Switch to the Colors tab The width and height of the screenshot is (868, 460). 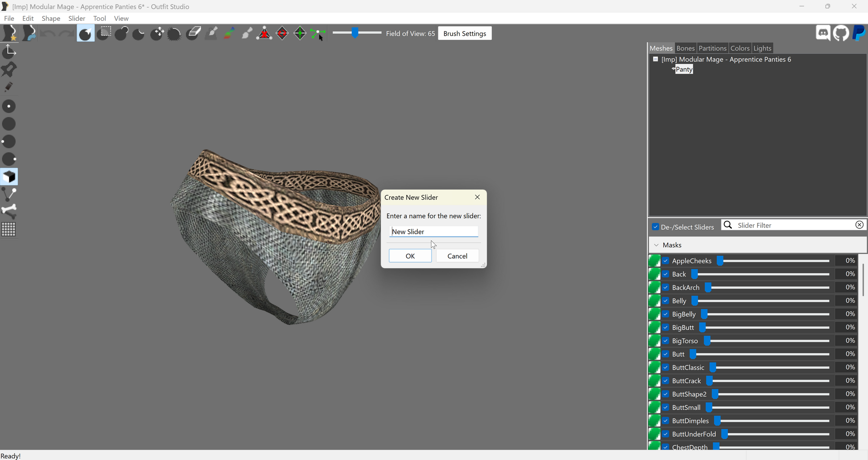pos(740,48)
